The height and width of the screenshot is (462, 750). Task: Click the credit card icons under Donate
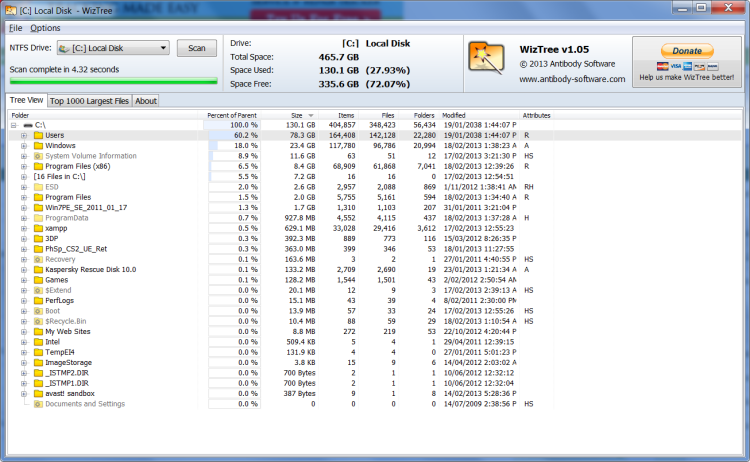687,66
